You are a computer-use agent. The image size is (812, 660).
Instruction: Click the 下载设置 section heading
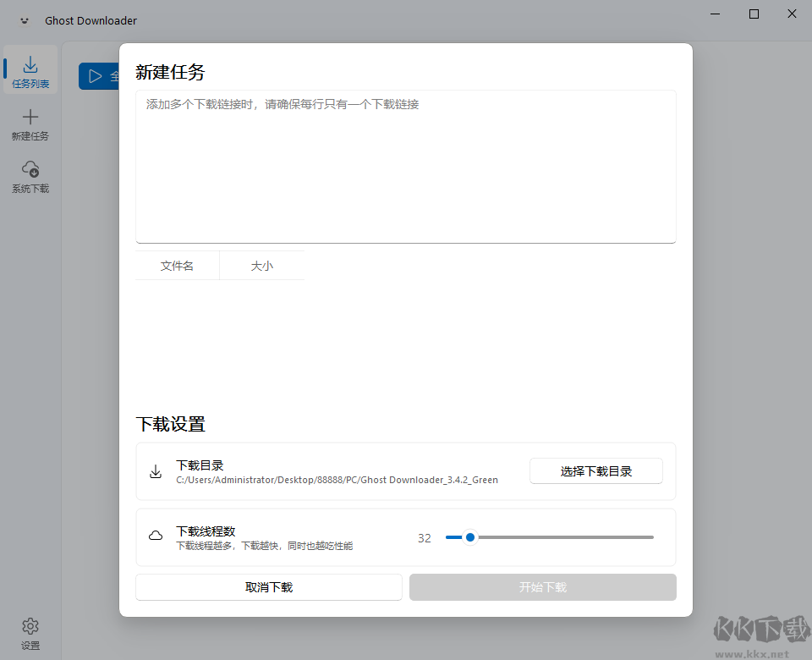tap(170, 424)
